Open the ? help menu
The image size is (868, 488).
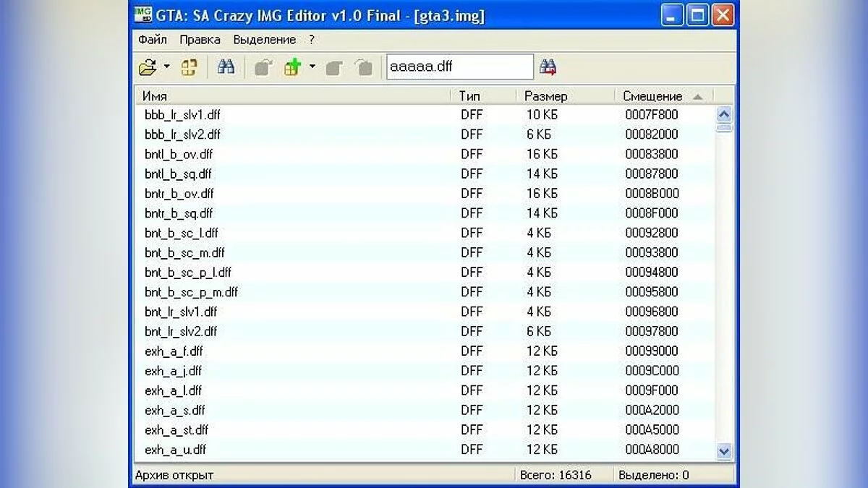[x=312, y=39]
